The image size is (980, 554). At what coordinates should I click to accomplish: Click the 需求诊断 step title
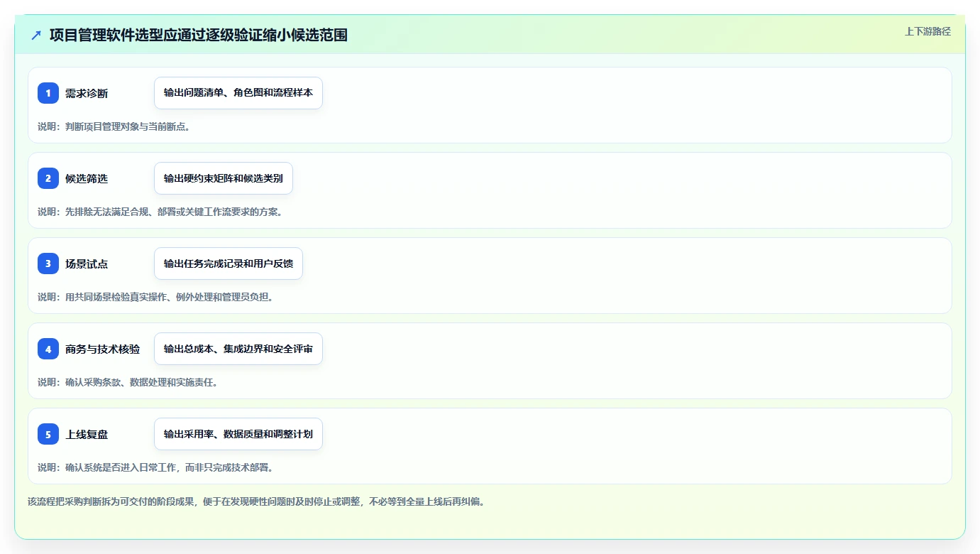point(87,94)
